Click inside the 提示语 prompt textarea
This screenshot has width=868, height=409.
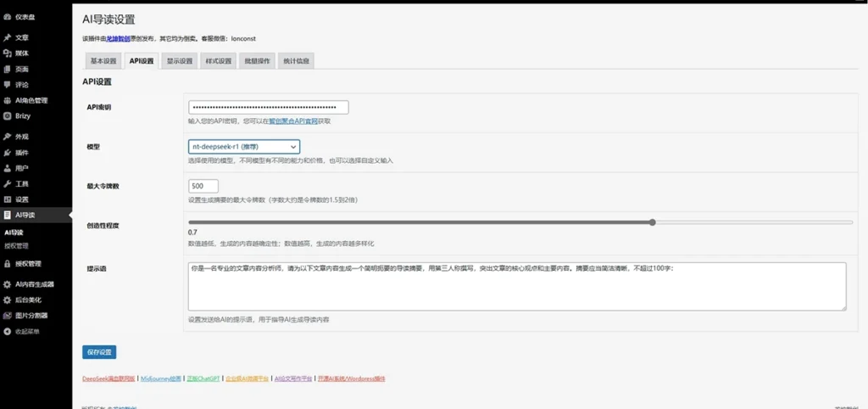click(516, 286)
